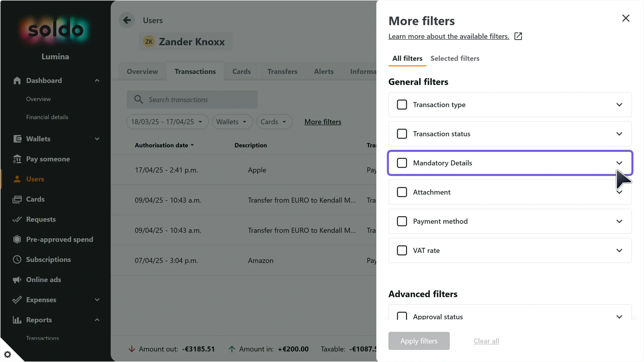The image size is (644, 362).
Task: Enable the VAT rate checkbox
Action: [x=402, y=250]
